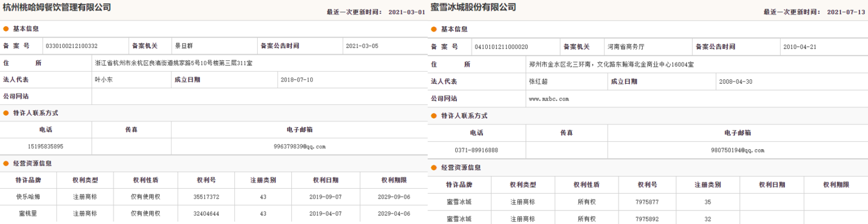Select founding date 2018-07-10
This screenshot has height=224, width=868.
click(297, 79)
